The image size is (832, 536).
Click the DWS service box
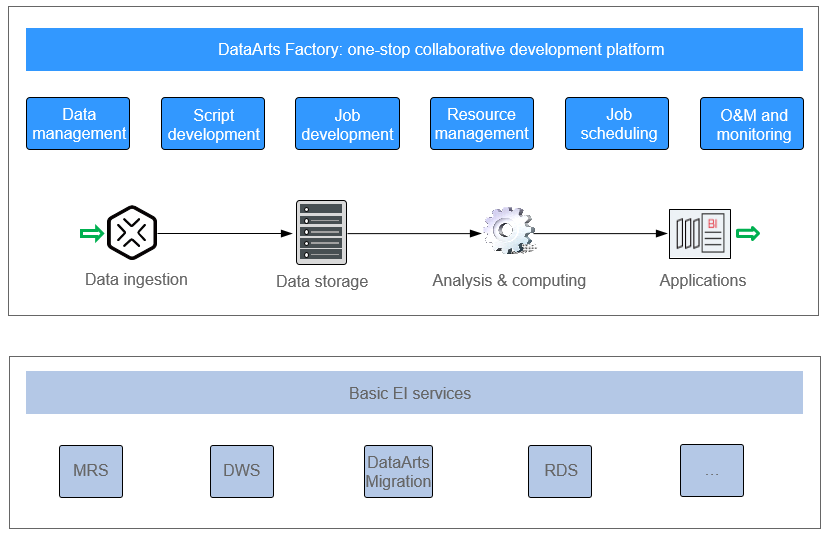tap(242, 471)
